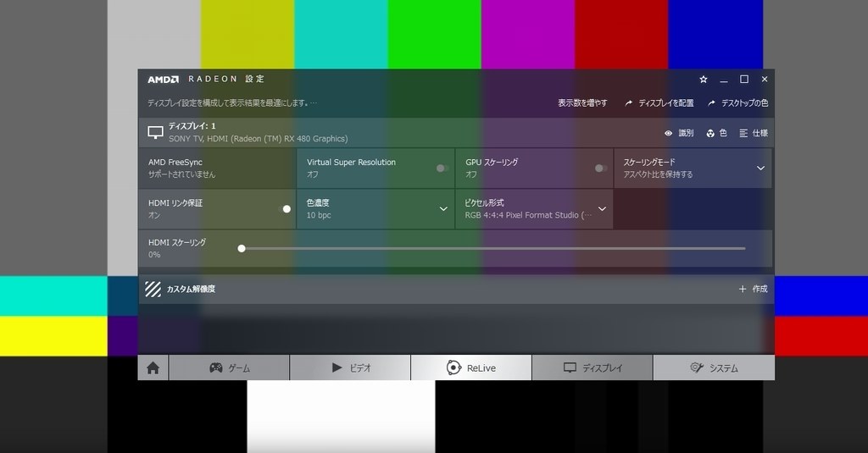Viewport: 868px width, 453px height.
Task: Click the AMD FreeSync tile
Action: (217, 168)
